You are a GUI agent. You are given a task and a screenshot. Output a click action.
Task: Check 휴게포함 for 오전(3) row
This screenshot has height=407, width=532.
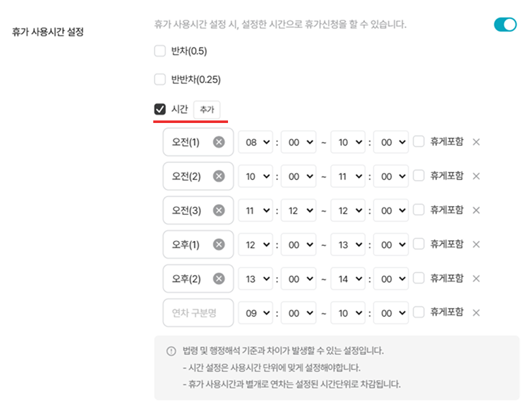click(419, 210)
